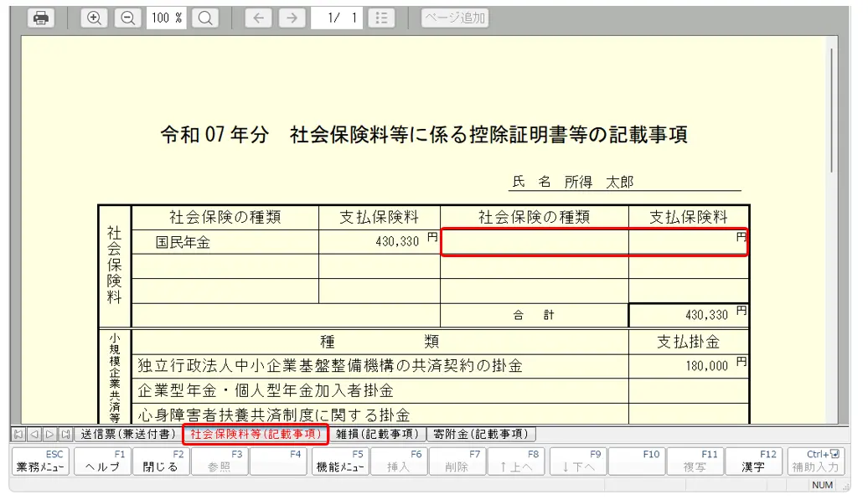This screenshot has width=868, height=500.
Task: Click the magnifier icon right of zoom percentage
Action: click(204, 18)
